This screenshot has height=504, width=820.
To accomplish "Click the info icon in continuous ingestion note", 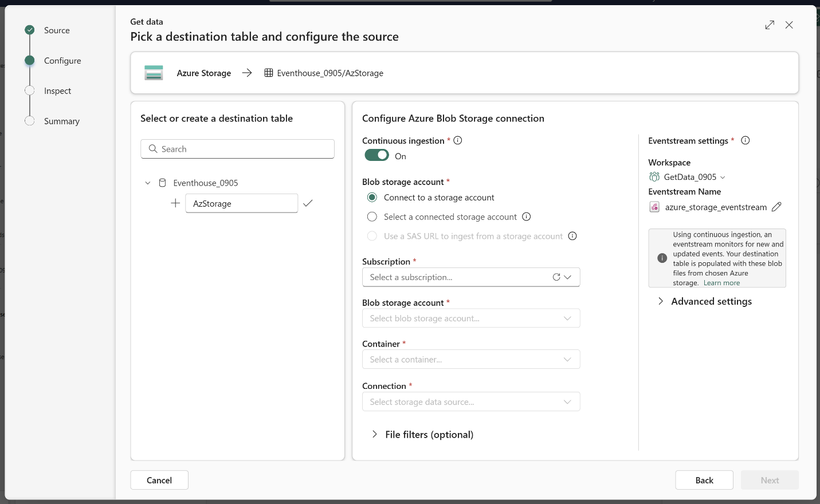I will 662,258.
